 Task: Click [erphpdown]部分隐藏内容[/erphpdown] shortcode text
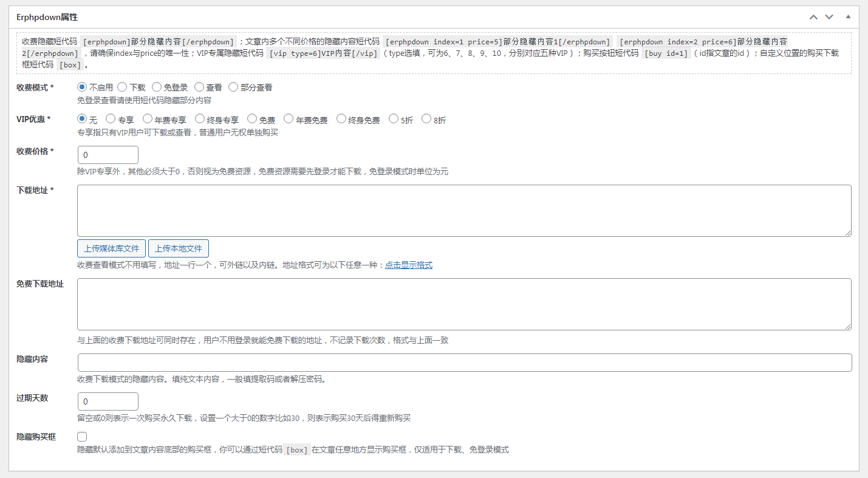pyautogui.click(x=159, y=42)
